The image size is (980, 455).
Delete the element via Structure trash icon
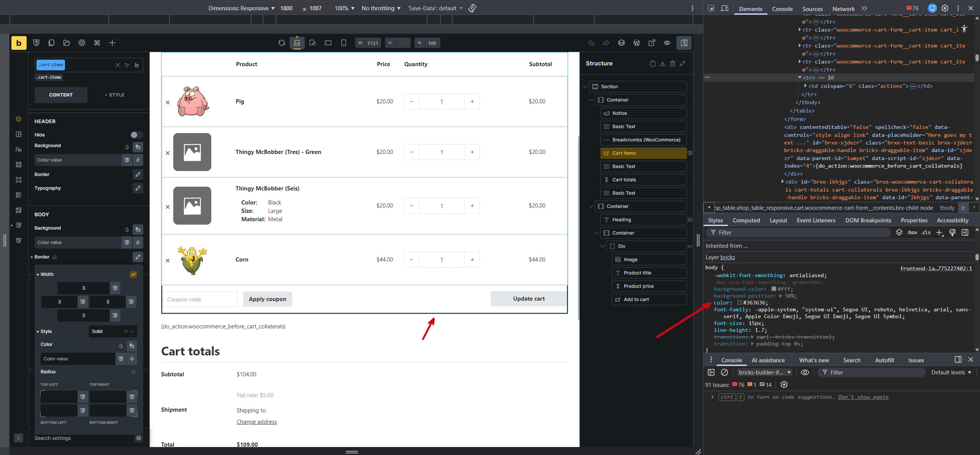point(673,63)
